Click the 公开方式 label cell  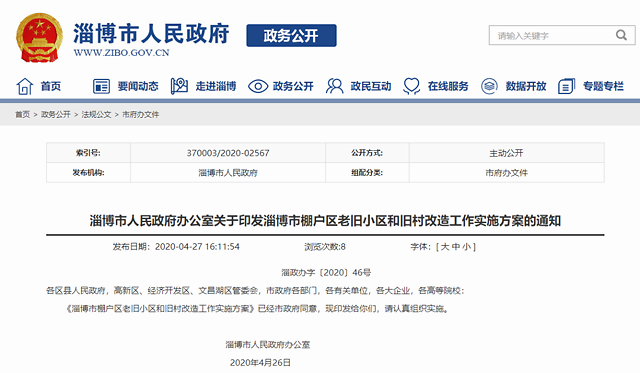[367, 153]
